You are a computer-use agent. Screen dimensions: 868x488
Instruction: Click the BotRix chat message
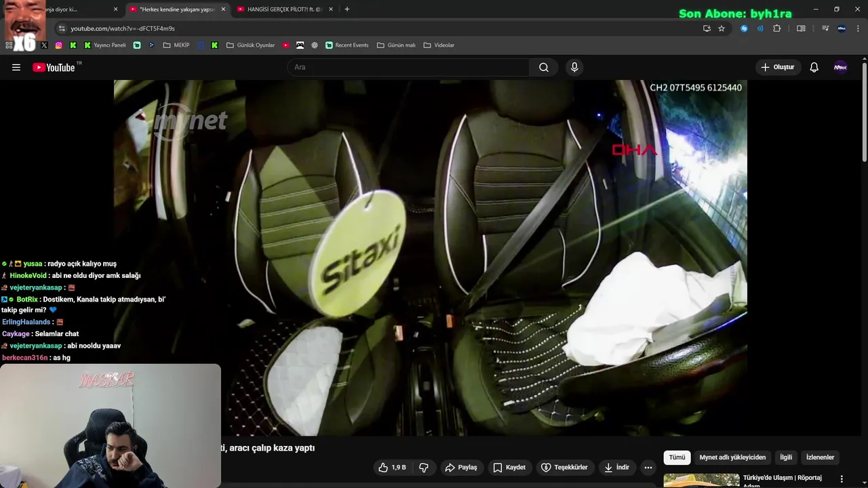[x=83, y=304]
